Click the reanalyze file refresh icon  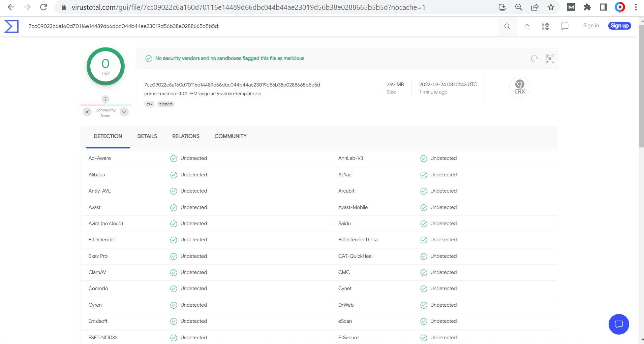534,59
